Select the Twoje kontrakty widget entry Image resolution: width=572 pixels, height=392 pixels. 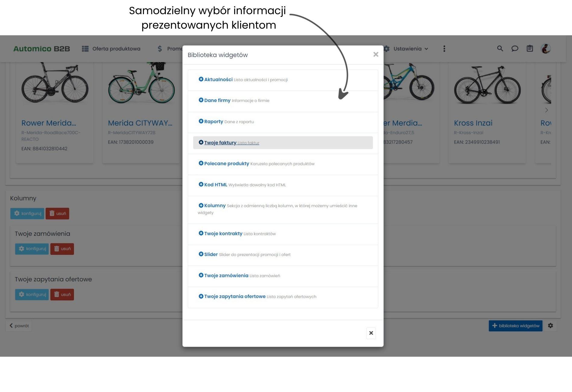(223, 233)
